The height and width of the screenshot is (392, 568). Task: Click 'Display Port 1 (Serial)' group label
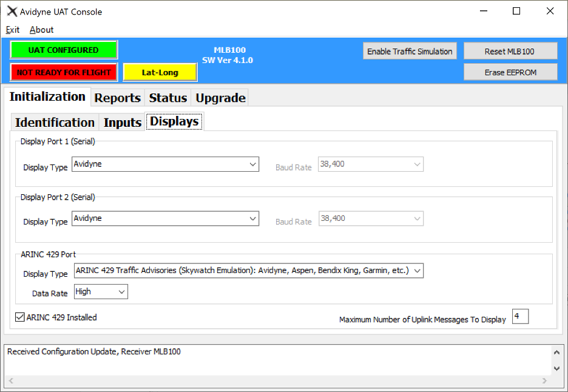(58, 141)
